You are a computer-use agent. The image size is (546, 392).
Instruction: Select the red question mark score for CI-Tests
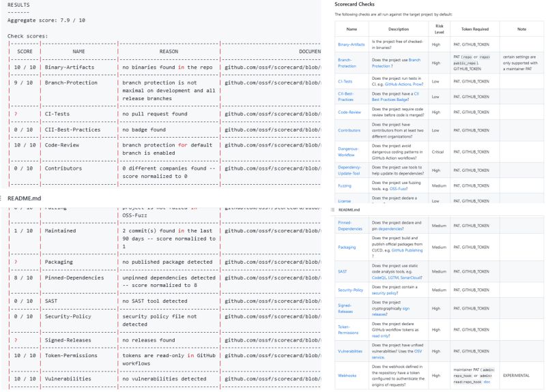(x=16, y=114)
